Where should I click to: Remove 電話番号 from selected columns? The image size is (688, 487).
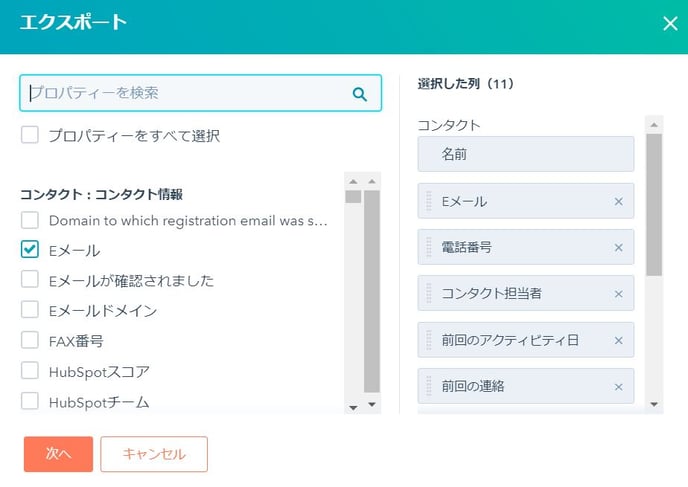[618, 247]
